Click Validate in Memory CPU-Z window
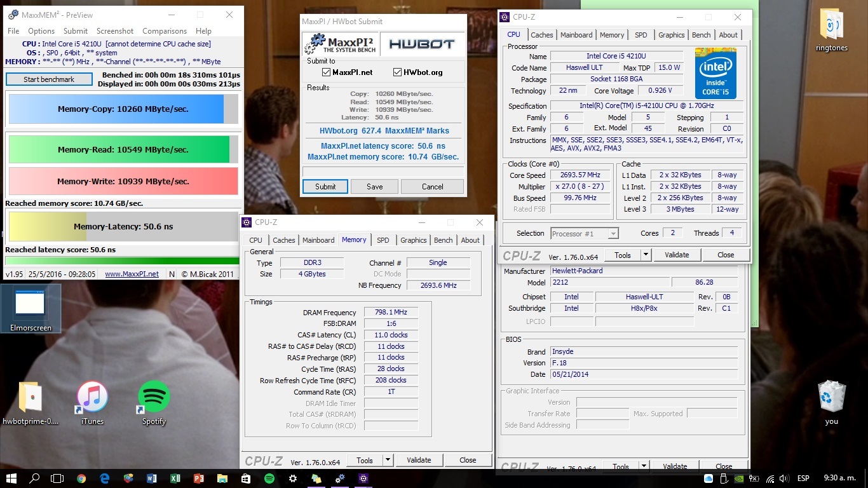The image size is (868, 488). pyautogui.click(x=419, y=460)
